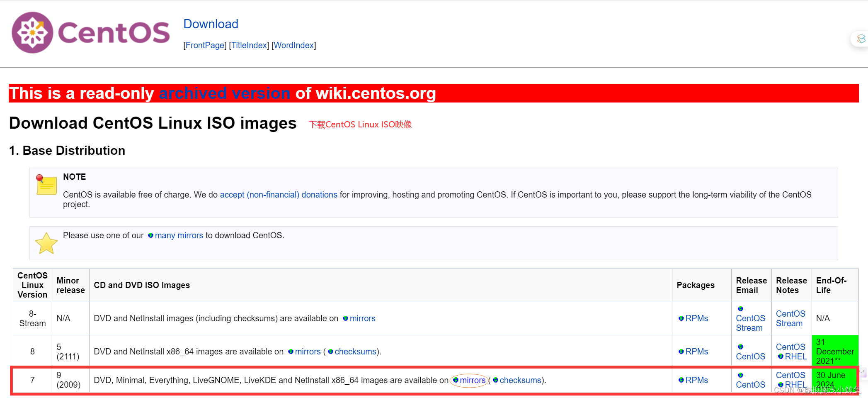Click globe icon above CentOS 7 email link

pyautogui.click(x=740, y=375)
